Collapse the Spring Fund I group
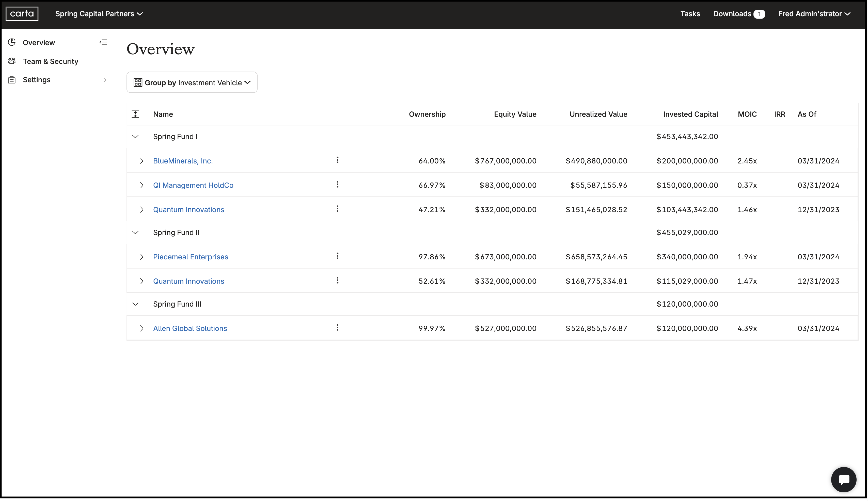 (x=135, y=137)
